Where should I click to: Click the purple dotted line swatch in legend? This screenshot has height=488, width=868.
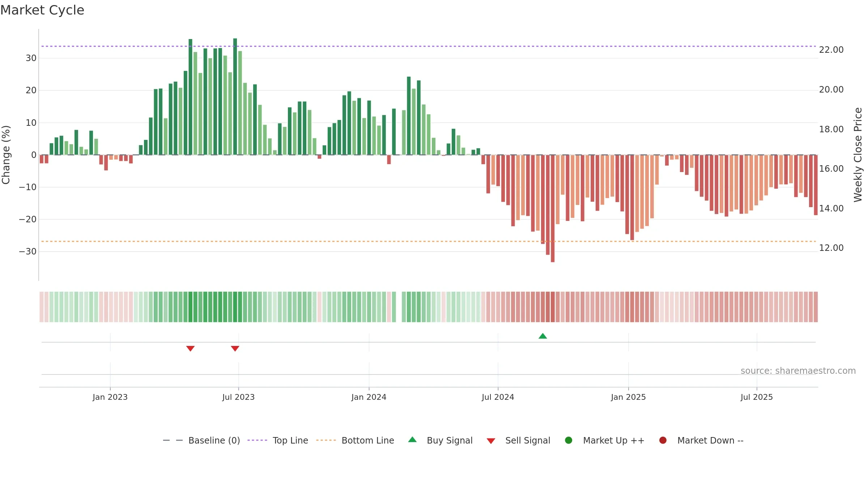pyautogui.click(x=257, y=440)
